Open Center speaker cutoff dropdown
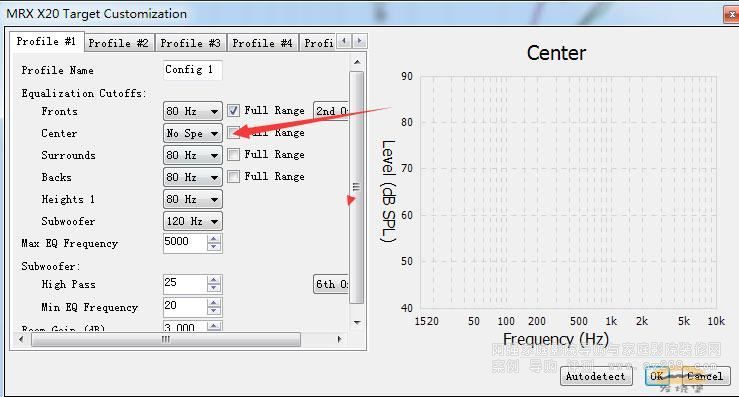This screenshot has height=397, width=739. [193, 133]
